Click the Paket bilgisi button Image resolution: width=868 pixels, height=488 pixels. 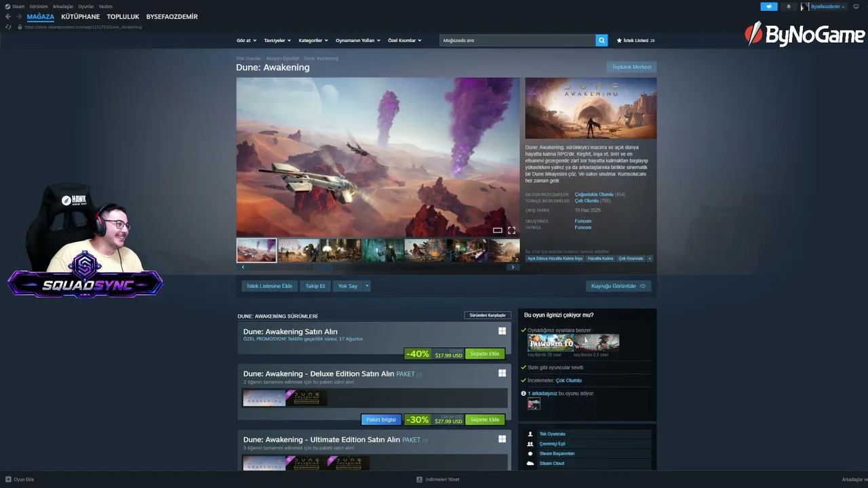[381, 420]
